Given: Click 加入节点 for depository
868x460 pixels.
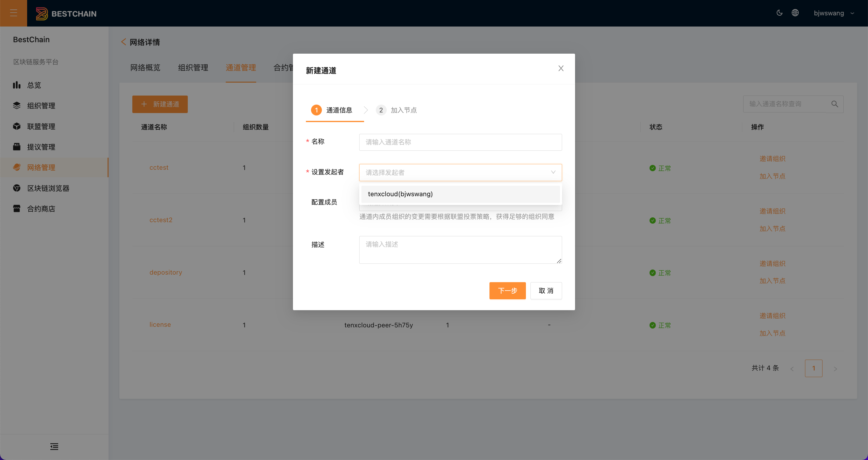Looking at the screenshot, I should coord(772,281).
